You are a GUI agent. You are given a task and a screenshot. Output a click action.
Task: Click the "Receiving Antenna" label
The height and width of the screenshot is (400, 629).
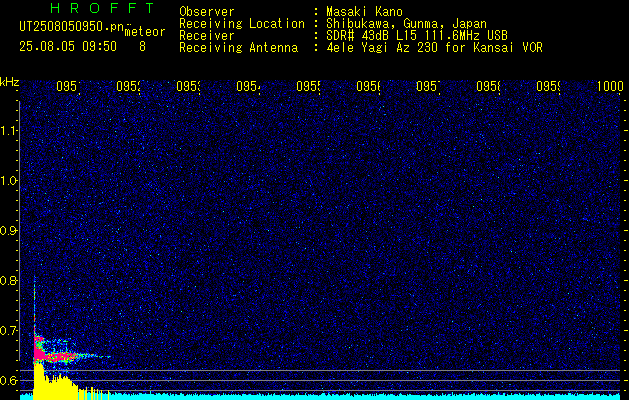point(239,48)
